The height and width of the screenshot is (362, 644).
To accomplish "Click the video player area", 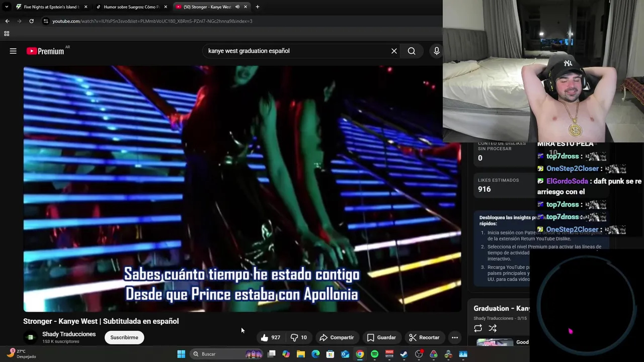I will tap(242, 189).
